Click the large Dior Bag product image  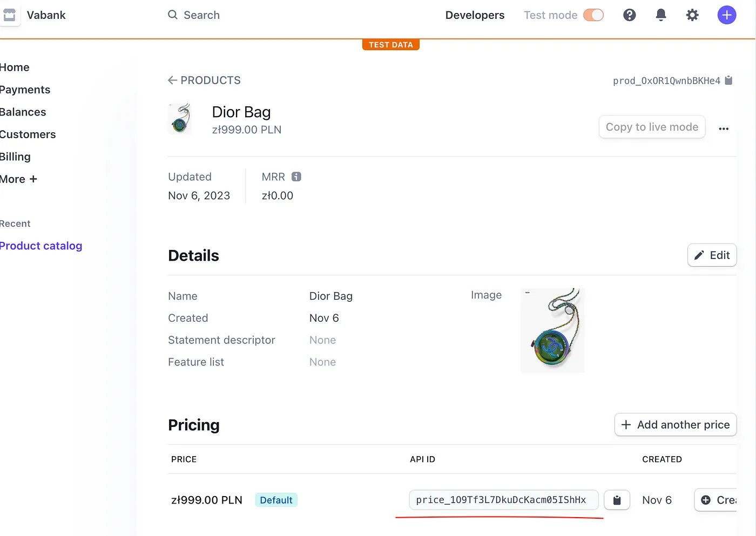pos(552,330)
